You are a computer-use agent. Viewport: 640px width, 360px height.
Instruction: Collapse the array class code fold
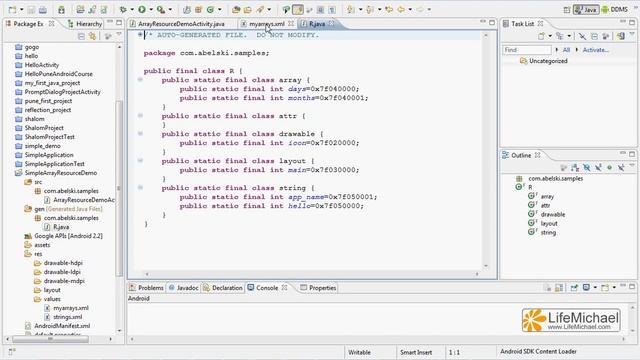140,80
